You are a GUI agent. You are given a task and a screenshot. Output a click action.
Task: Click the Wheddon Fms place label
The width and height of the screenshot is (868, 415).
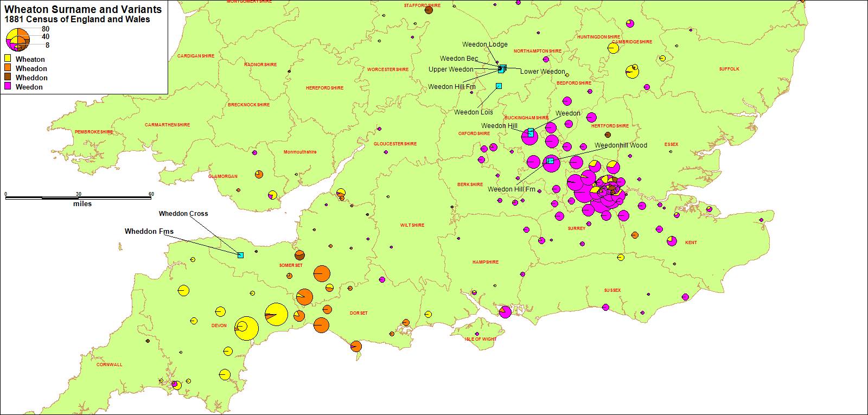point(149,232)
